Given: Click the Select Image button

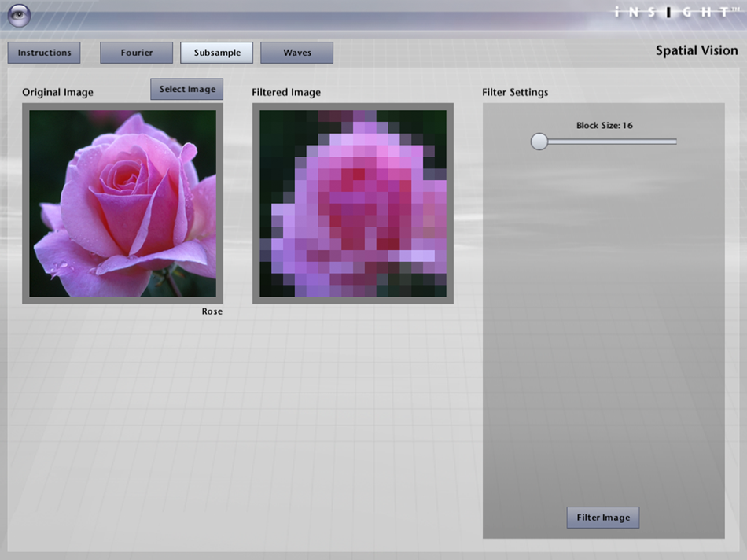Looking at the screenshot, I should coord(187,89).
